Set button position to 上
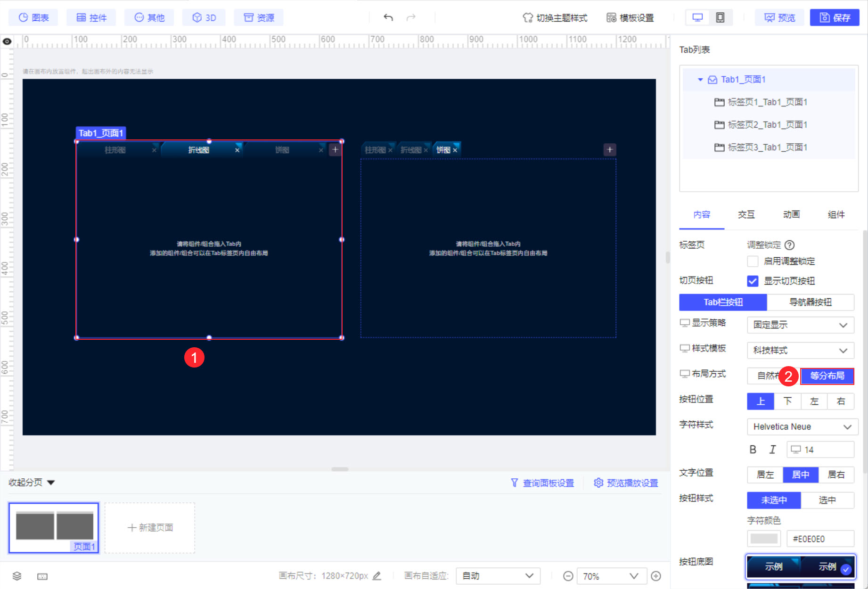This screenshot has height=589, width=868. (761, 401)
